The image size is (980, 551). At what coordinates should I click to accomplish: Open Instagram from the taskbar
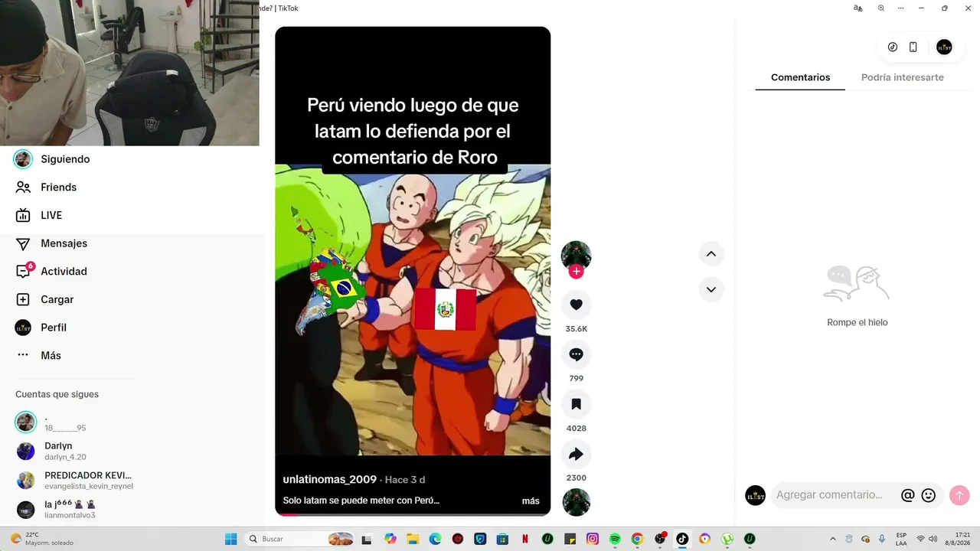pos(593,539)
